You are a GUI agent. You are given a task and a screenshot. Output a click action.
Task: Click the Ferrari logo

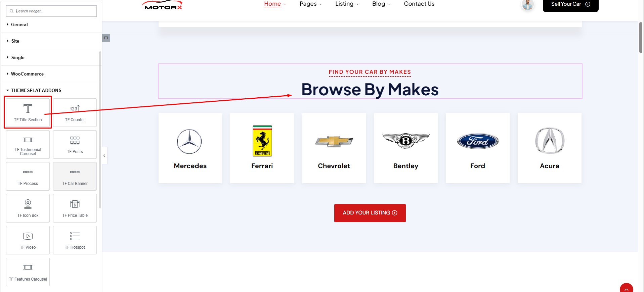click(x=262, y=141)
